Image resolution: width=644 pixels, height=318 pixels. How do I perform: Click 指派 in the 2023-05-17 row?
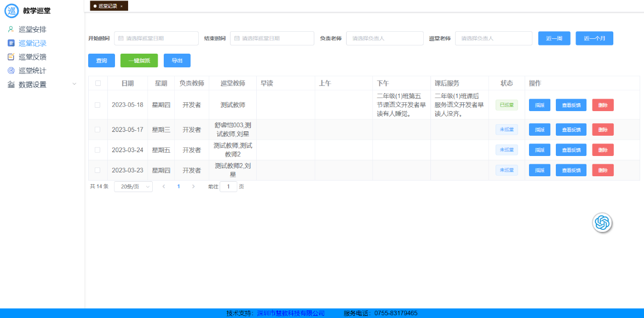pos(540,130)
